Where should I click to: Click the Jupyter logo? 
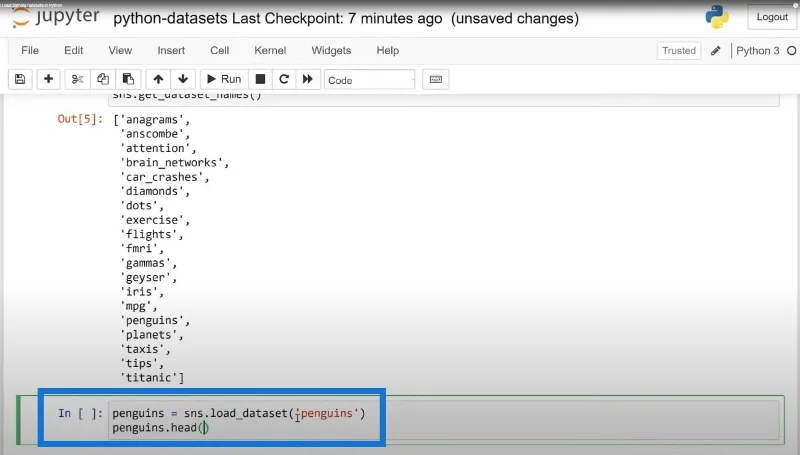[x=55, y=16]
